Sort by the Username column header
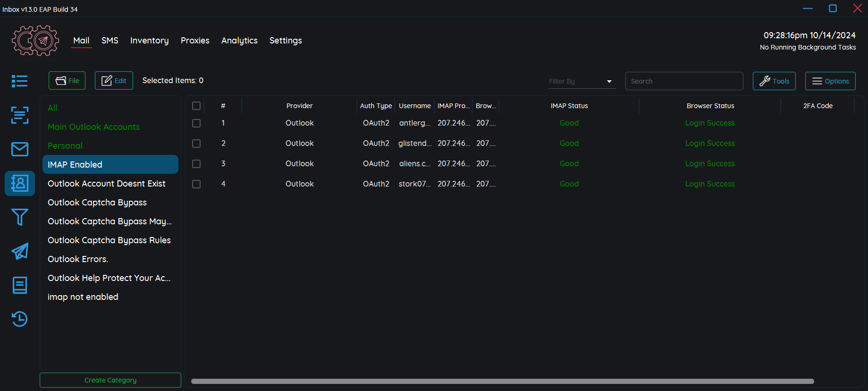This screenshot has height=391, width=868. [415, 106]
